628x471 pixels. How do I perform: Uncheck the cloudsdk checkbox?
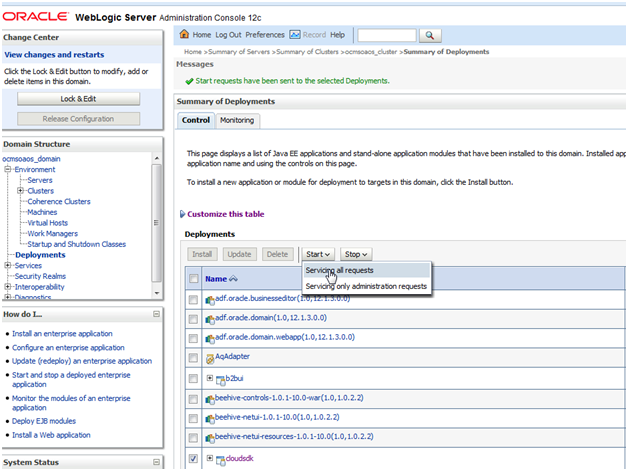click(193, 459)
